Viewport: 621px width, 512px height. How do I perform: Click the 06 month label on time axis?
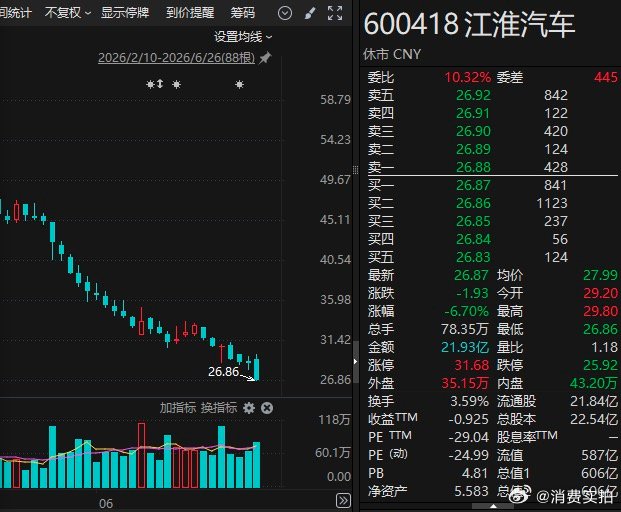tap(106, 504)
